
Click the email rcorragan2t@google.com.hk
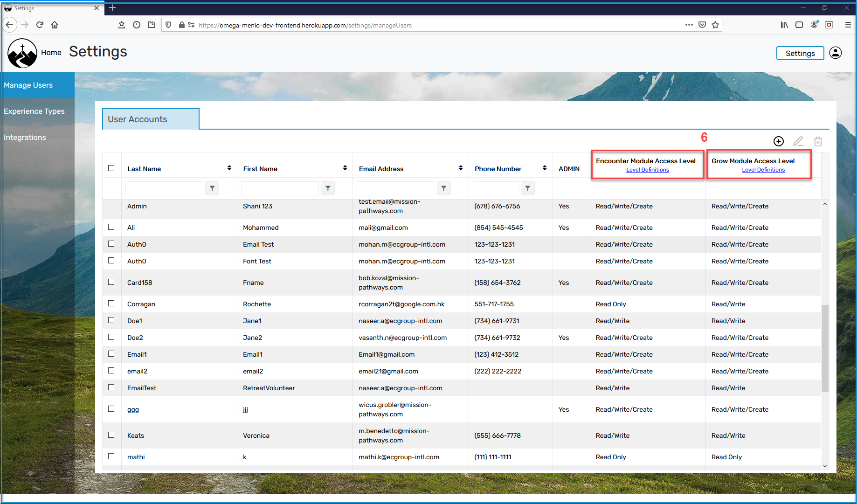click(401, 304)
